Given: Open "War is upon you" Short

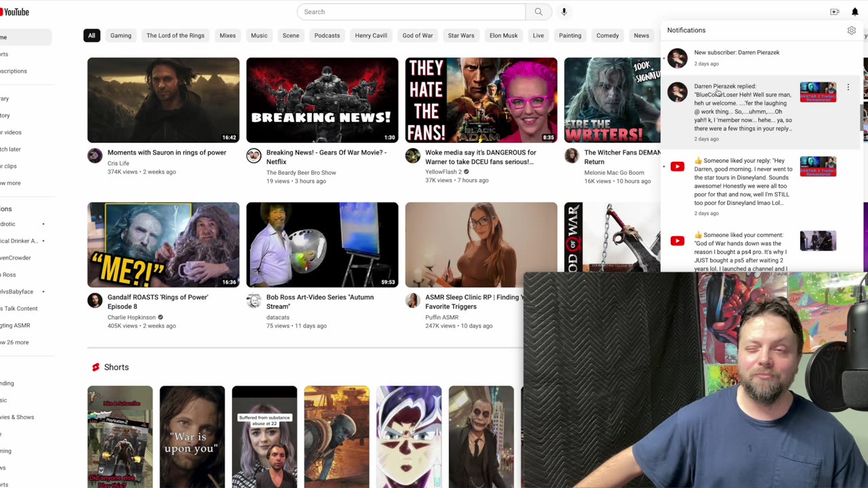Looking at the screenshot, I should click(x=192, y=436).
